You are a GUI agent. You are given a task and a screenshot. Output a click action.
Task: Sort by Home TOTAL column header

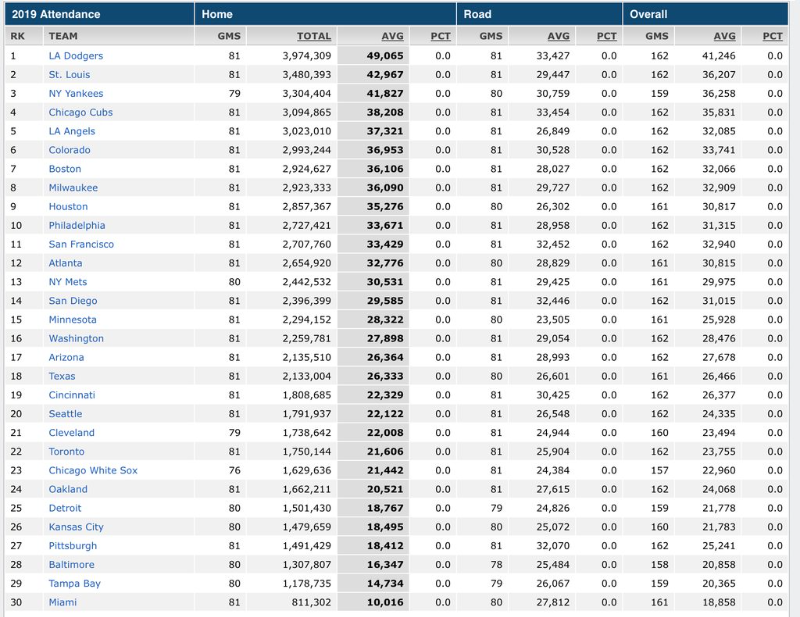click(x=314, y=36)
